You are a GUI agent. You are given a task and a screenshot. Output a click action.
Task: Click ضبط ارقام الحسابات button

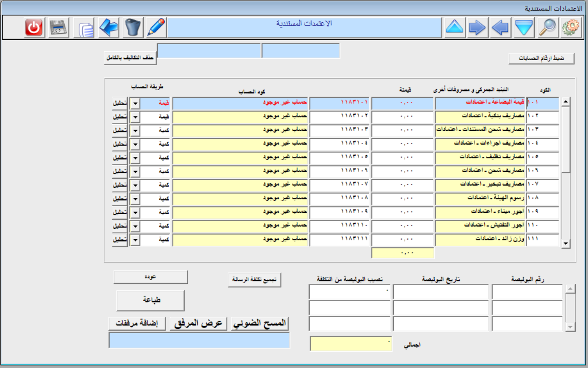(x=541, y=59)
